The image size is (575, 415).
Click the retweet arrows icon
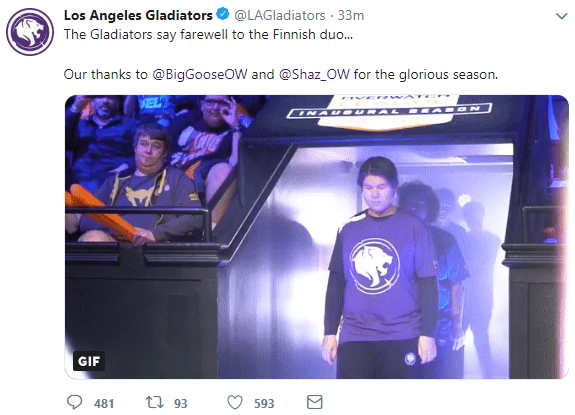click(154, 402)
